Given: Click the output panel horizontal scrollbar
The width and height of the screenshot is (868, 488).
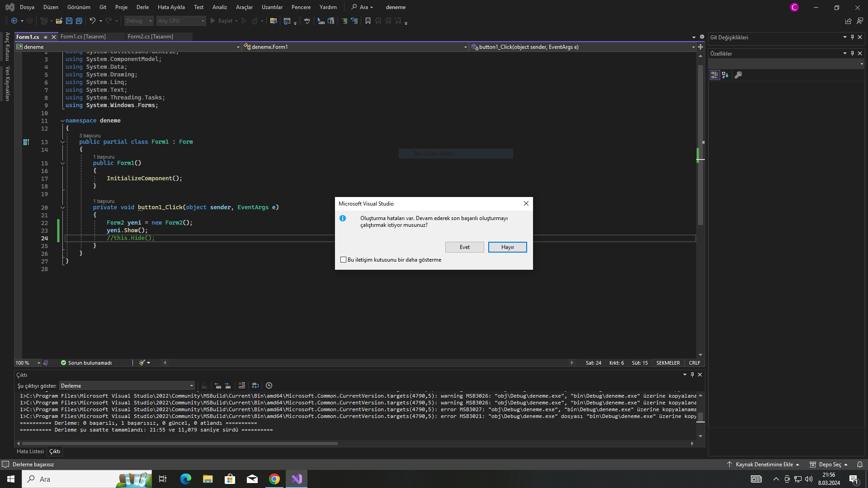Looking at the screenshot, I should pos(181,443).
